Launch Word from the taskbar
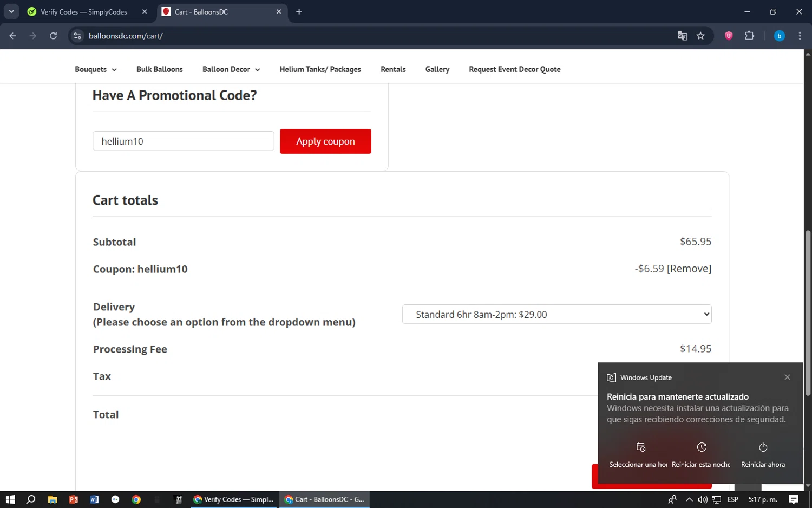The width and height of the screenshot is (812, 508). click(94, 499)
